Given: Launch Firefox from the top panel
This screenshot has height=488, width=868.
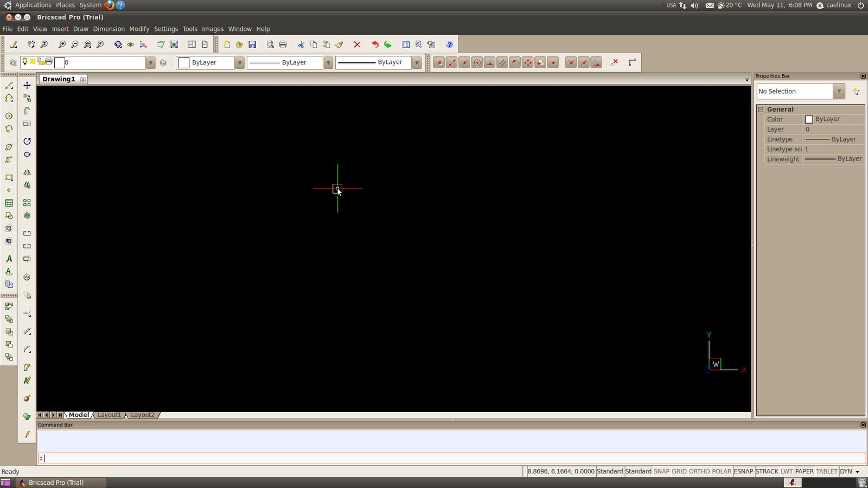Looking at the screenshot, I should 109,5.
